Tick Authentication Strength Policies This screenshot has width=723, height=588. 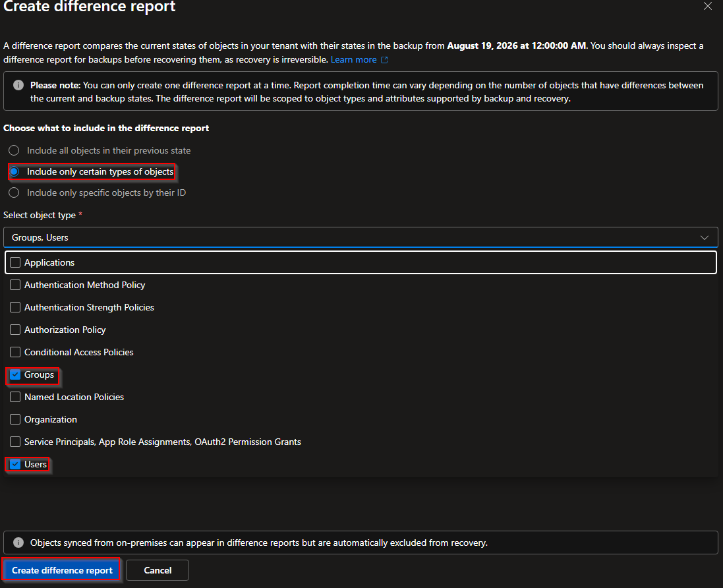click(x=15, y=307)
